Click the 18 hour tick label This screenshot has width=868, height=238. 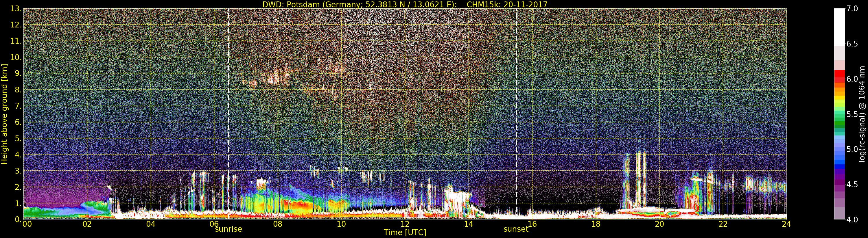coord(596,224)
